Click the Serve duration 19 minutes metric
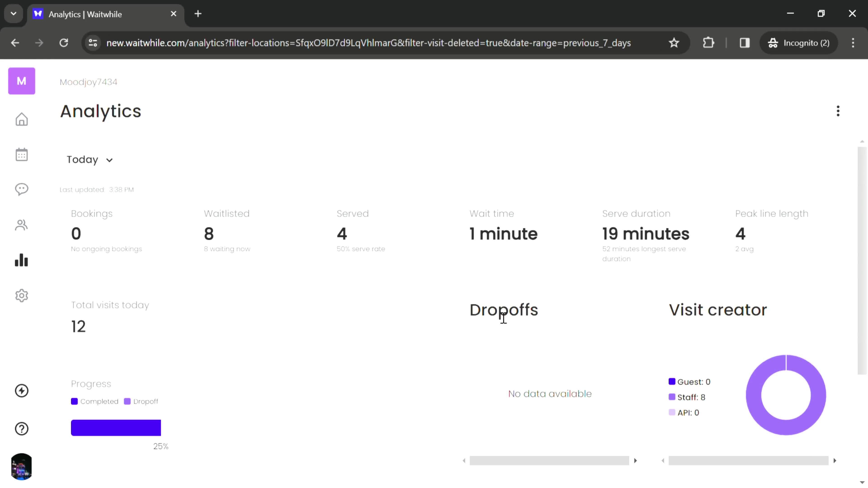 click(x=646, y=236)
